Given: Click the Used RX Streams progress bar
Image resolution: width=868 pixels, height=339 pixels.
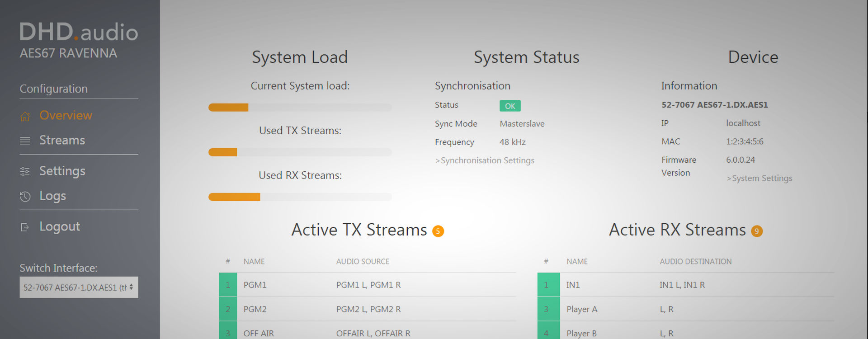Looking at the screenshot, I should [300, 197].
